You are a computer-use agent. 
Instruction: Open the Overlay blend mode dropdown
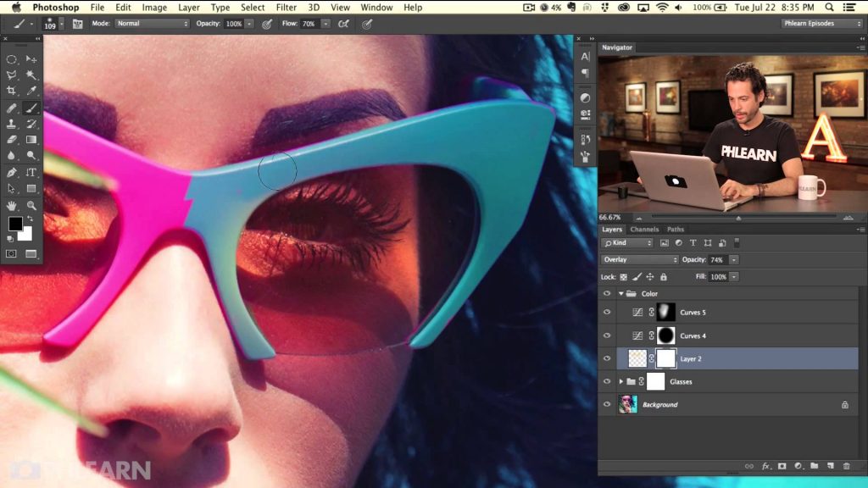(x=640, y=260)
